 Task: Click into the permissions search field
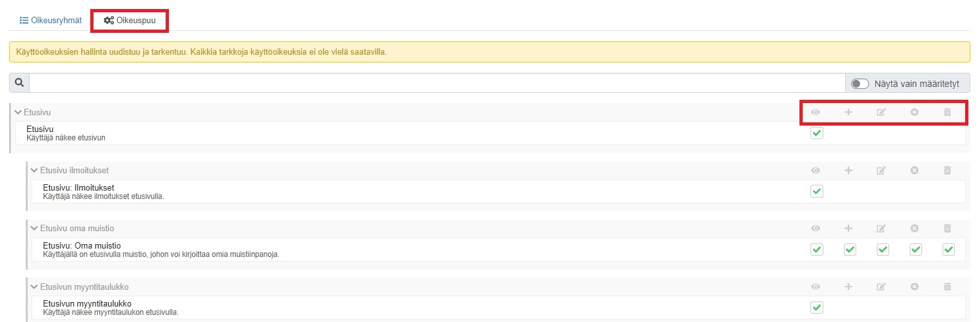coord(437,83)
